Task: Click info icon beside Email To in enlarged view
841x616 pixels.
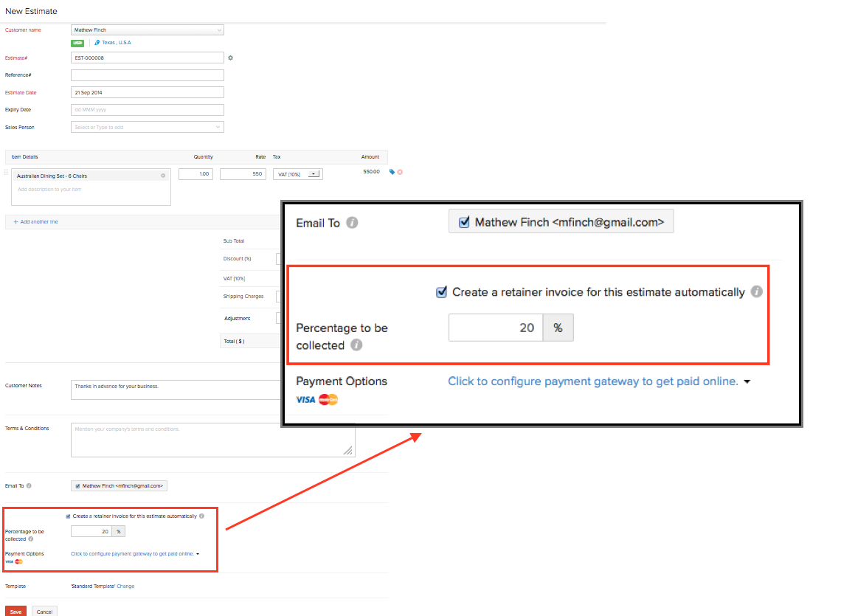Action: tap(352, 223)
